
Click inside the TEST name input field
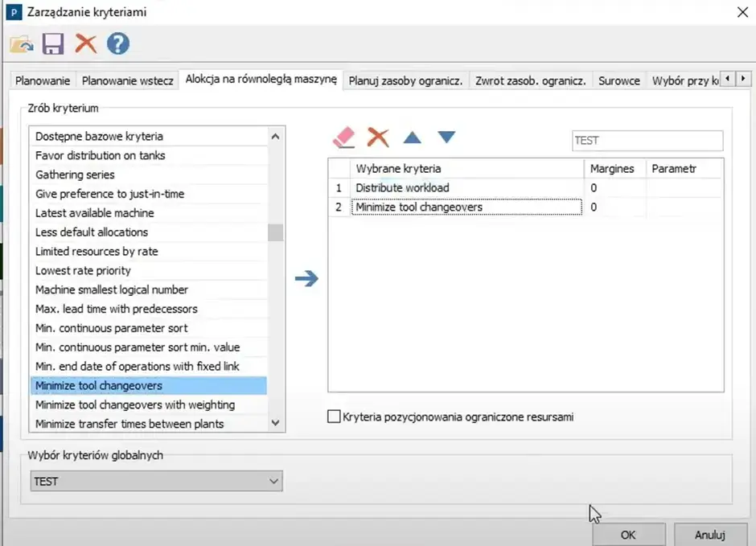(647, 140)
